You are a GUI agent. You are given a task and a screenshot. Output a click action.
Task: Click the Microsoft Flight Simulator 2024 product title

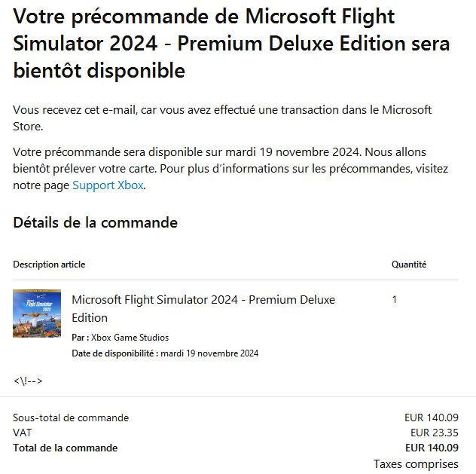pos(203,308)
